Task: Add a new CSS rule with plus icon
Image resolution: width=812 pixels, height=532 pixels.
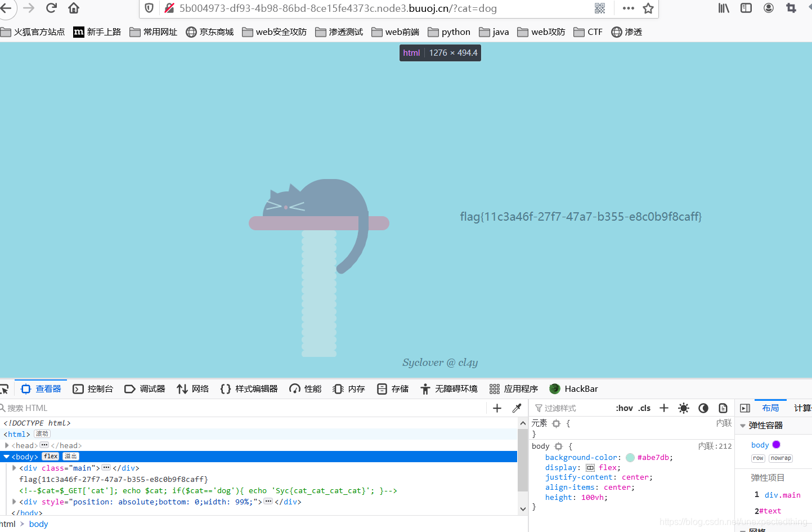Action: (x=664, y=408)
